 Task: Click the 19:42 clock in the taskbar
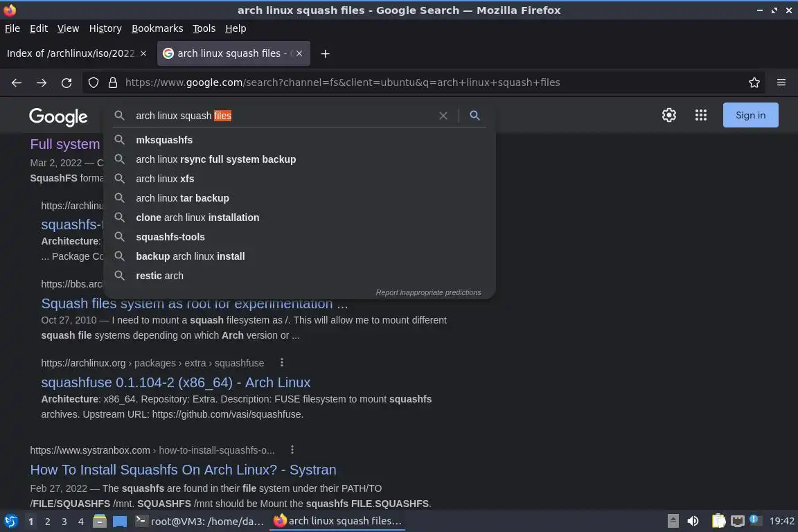pos(781,521)
